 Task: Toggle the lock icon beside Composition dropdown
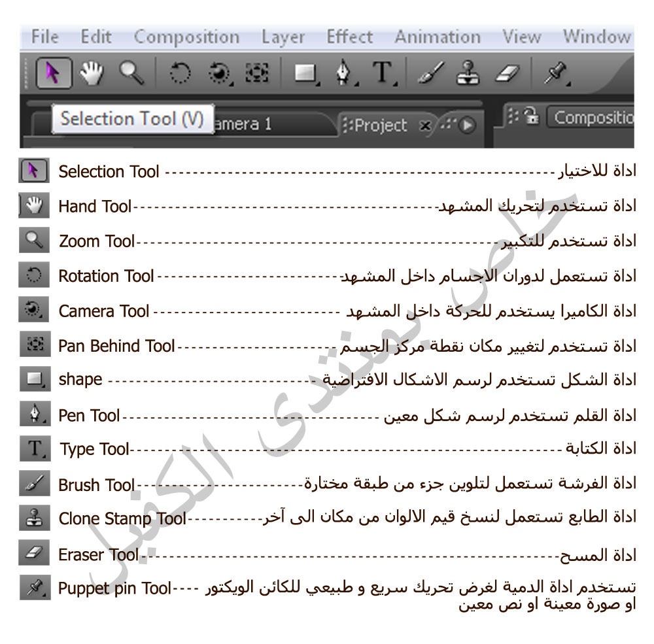532,118
